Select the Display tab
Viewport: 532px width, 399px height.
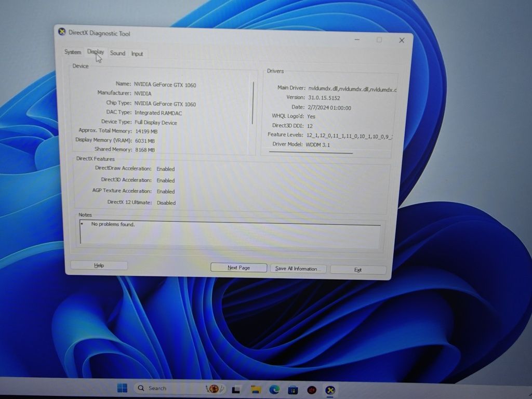[96, 52]
